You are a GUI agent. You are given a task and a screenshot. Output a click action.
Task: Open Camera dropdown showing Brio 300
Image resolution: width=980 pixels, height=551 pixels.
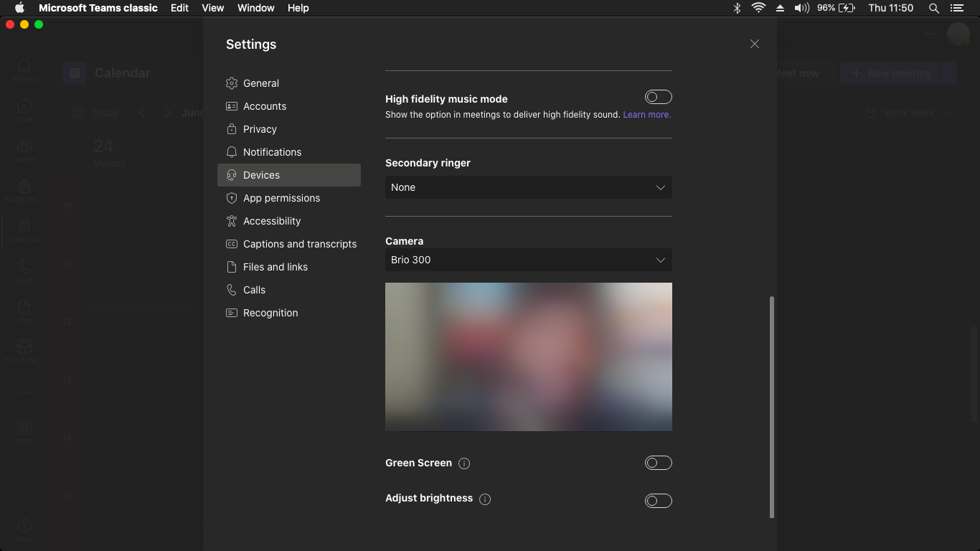tap(529, 260)
